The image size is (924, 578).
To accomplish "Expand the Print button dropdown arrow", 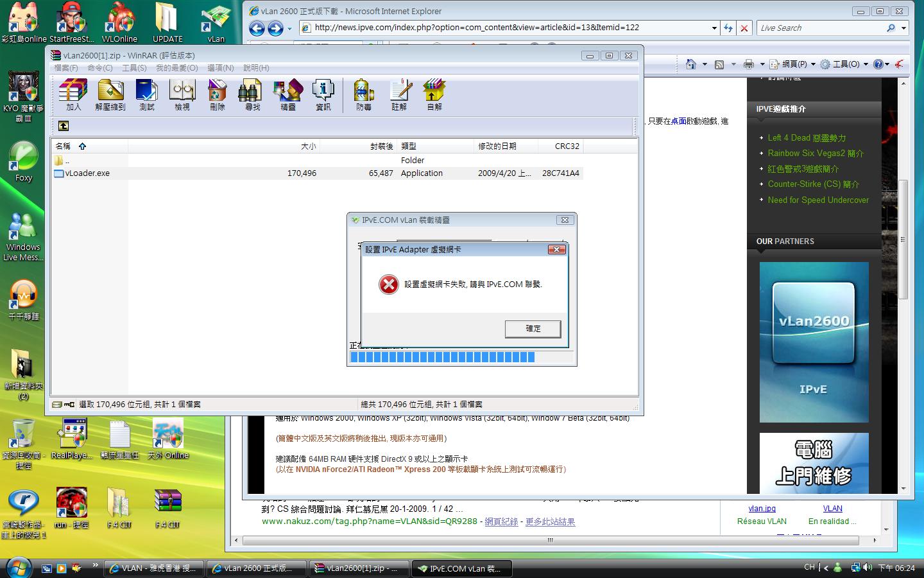I will coord(762,64).
